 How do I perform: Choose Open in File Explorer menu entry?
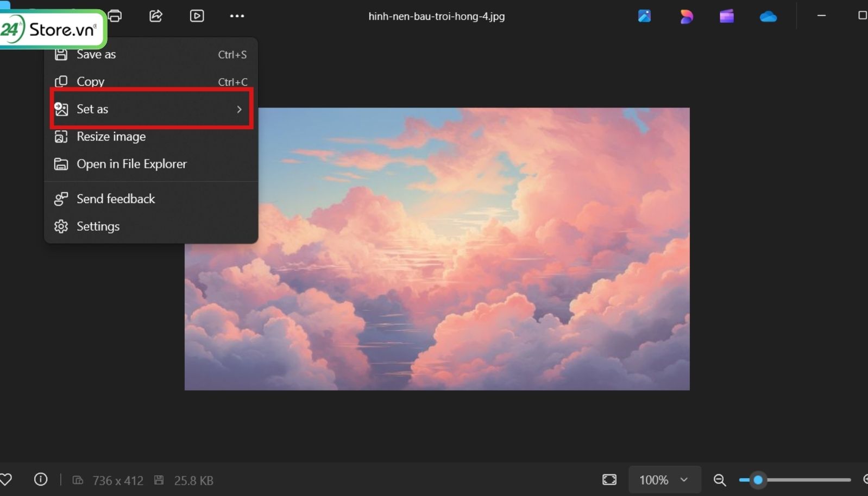131,164
